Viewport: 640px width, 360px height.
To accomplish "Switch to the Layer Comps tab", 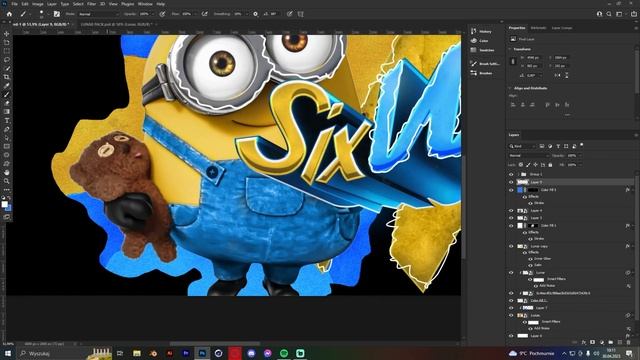I will point(562,28).
